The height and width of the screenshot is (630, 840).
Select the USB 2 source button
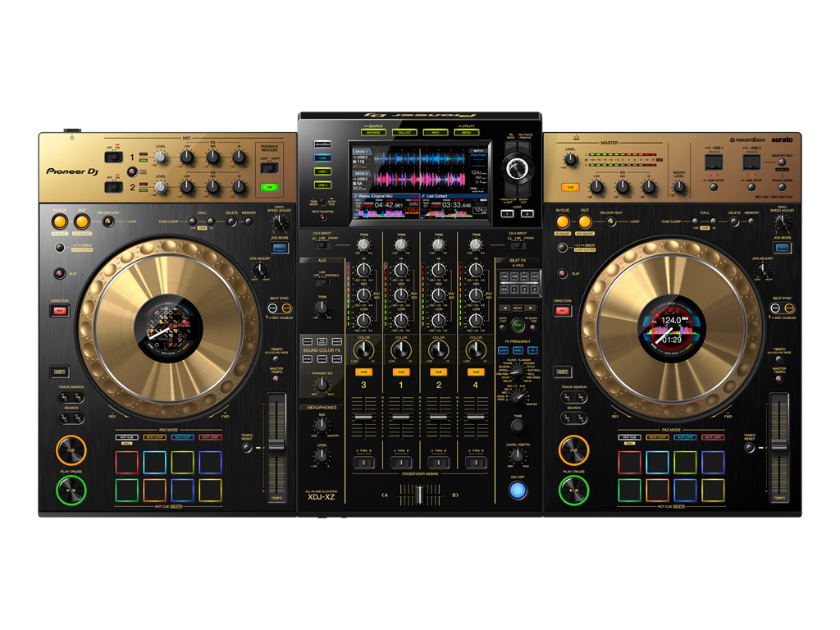tap(322, 185)
